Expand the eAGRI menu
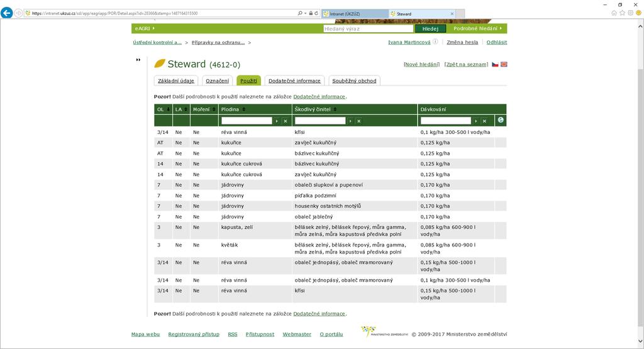 (145, 28)
